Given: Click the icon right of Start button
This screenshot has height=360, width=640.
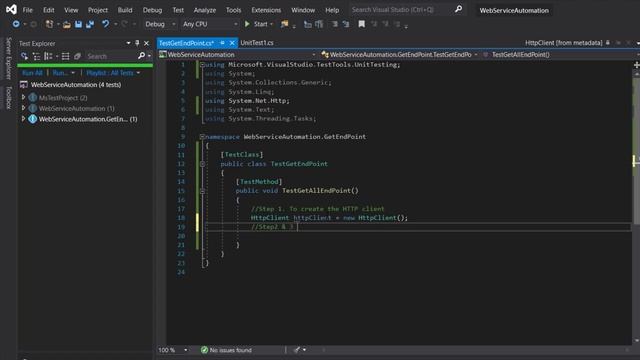Looking at the screenshot, I should (284, 24).
